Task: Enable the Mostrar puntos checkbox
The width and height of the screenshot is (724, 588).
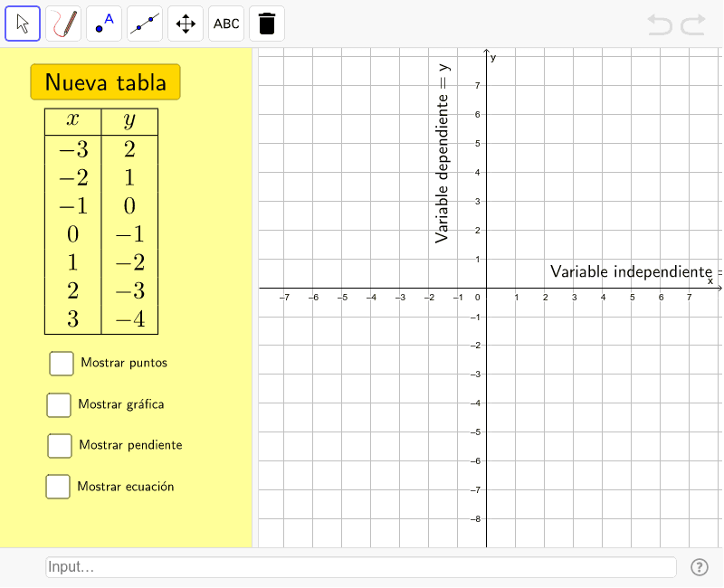Action: click(62, 363)
